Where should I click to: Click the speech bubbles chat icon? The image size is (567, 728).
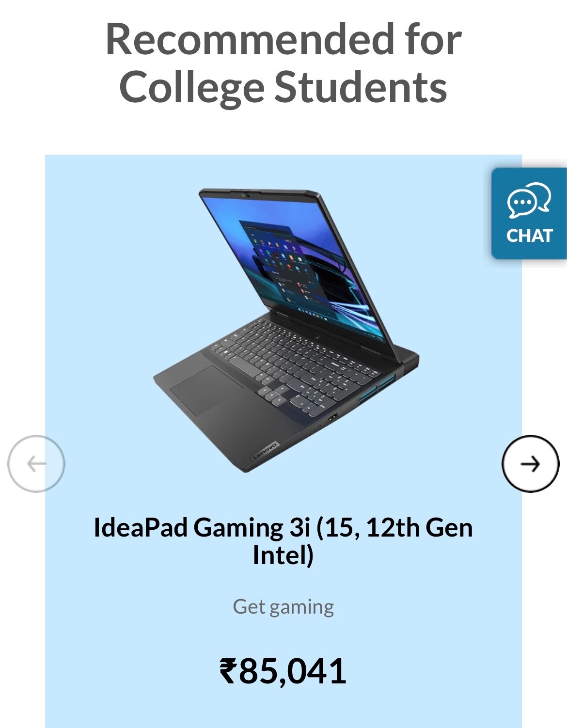[529, 201]
